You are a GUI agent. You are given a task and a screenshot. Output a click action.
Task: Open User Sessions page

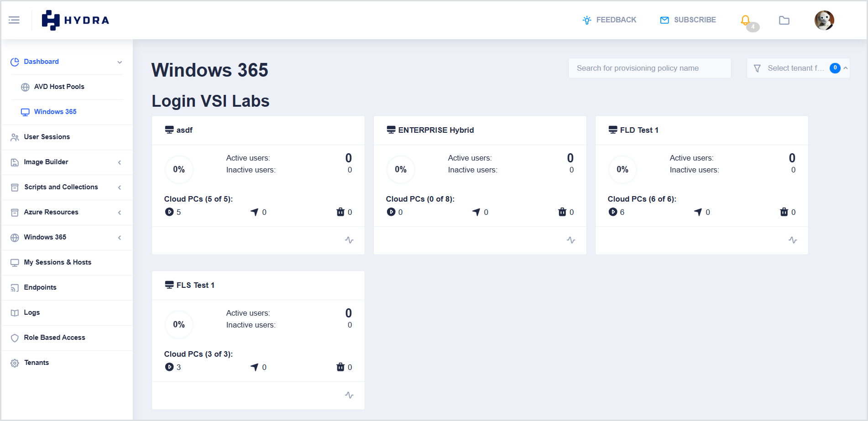pos(47,137)
